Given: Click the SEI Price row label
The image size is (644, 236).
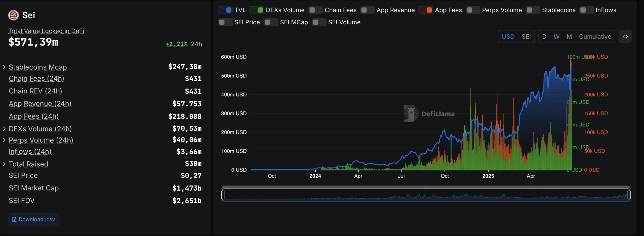Looking at the screenshot, I should pos(23,175).
